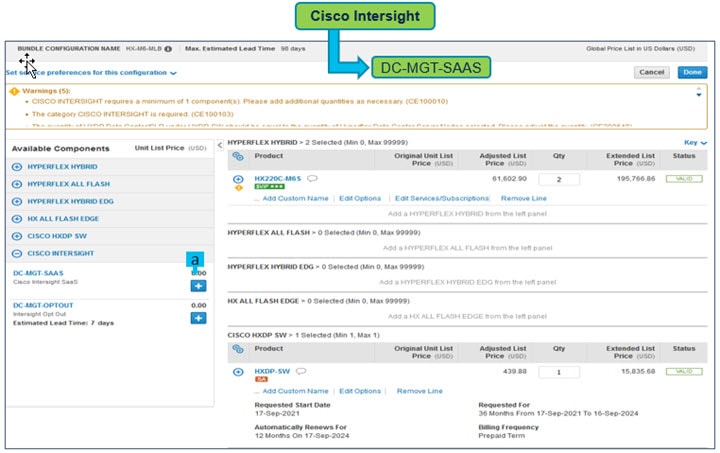Edit the HXDP-SW quantity field
Screen dimensions: 720x453
tap(559, 372)
